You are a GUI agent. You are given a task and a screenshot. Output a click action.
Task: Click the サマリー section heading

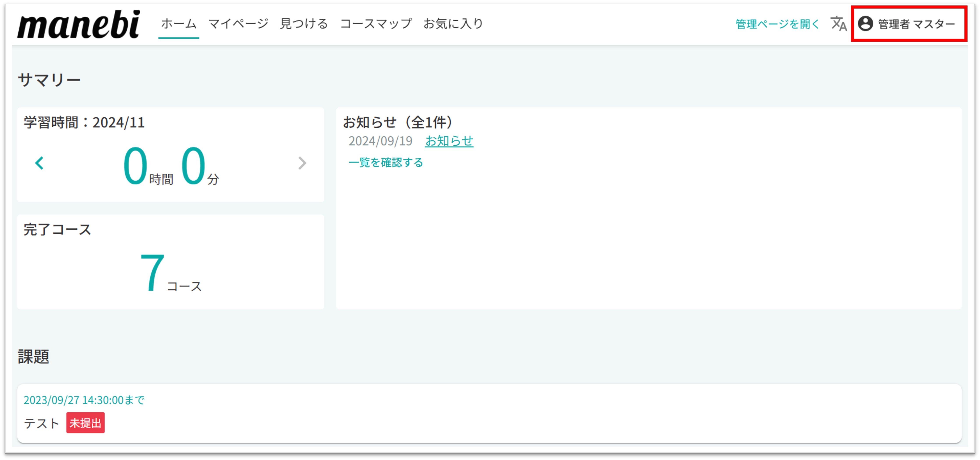coord(49,80)
